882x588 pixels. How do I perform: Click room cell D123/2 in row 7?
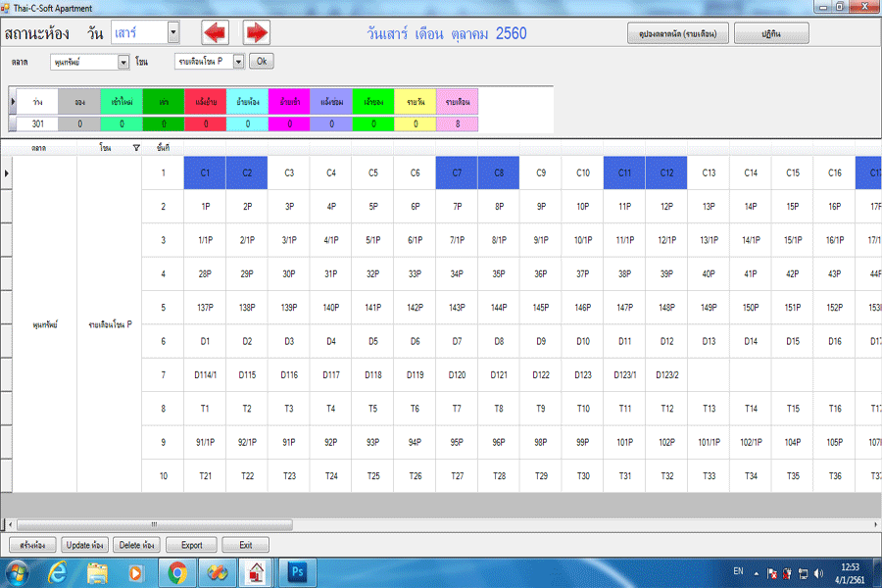point(666,374)
